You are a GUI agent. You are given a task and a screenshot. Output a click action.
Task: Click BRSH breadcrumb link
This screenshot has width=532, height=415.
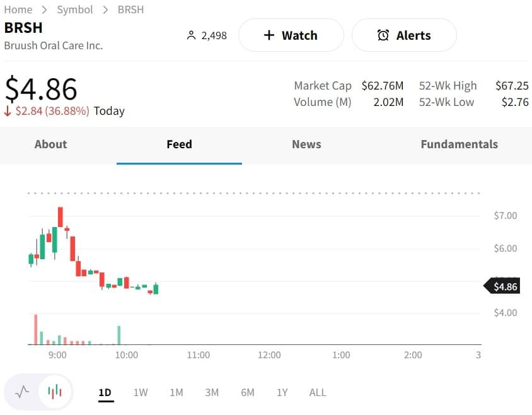tap(130, 9)
